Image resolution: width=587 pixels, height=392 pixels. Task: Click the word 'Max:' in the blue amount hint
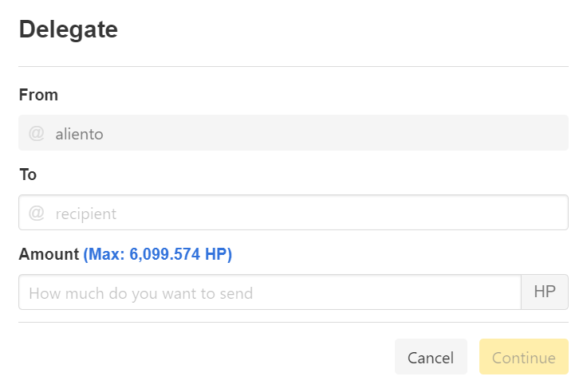point(104,254)
